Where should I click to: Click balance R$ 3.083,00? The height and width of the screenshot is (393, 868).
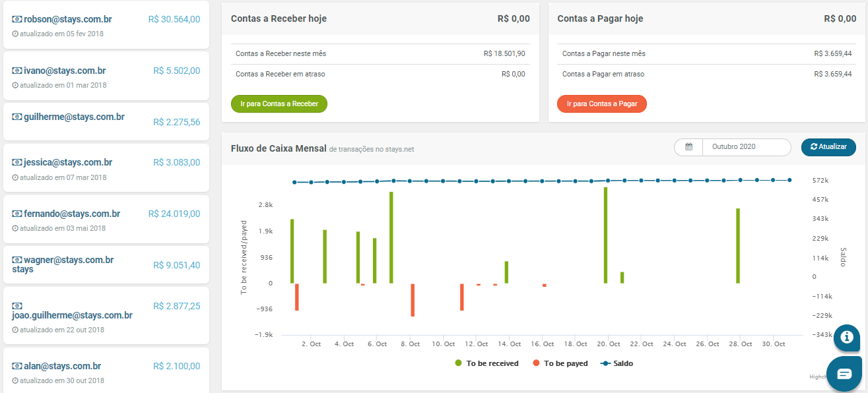[177, 163]
